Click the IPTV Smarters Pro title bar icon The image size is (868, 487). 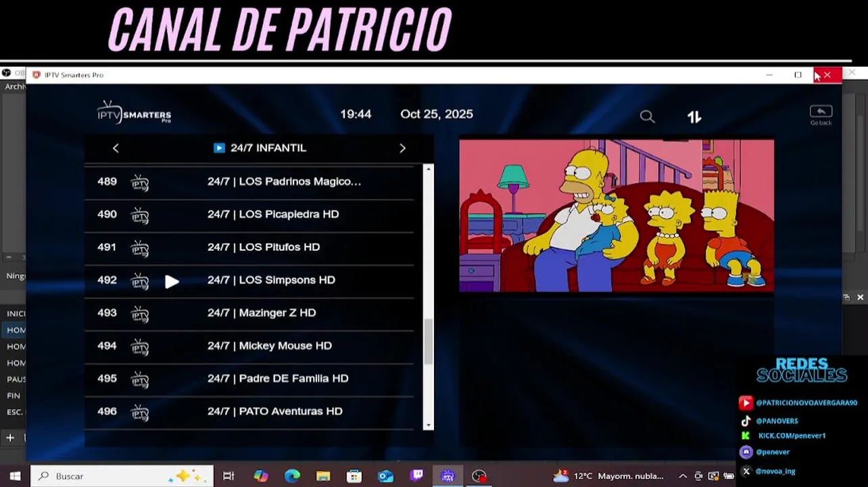37,75
